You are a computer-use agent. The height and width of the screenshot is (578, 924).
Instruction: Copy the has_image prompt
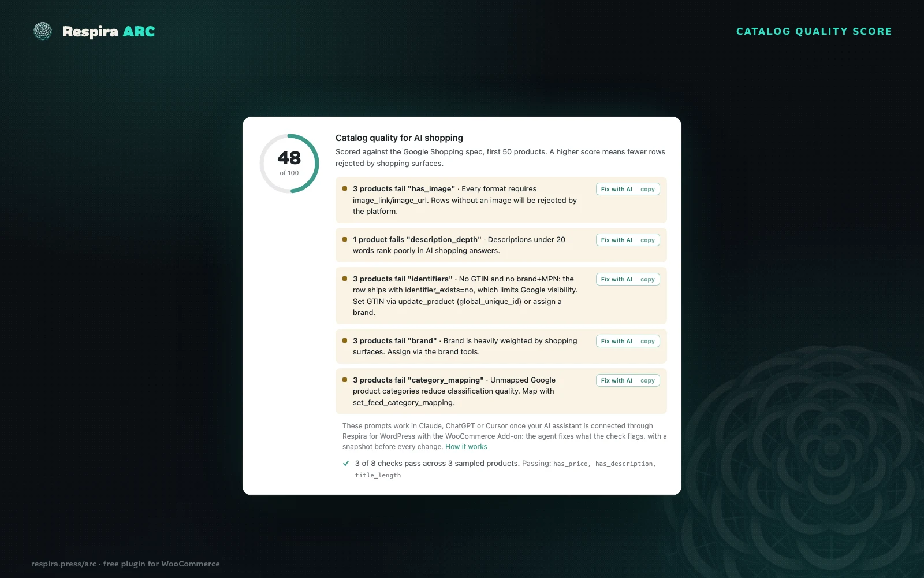click(x=647, y=189)
